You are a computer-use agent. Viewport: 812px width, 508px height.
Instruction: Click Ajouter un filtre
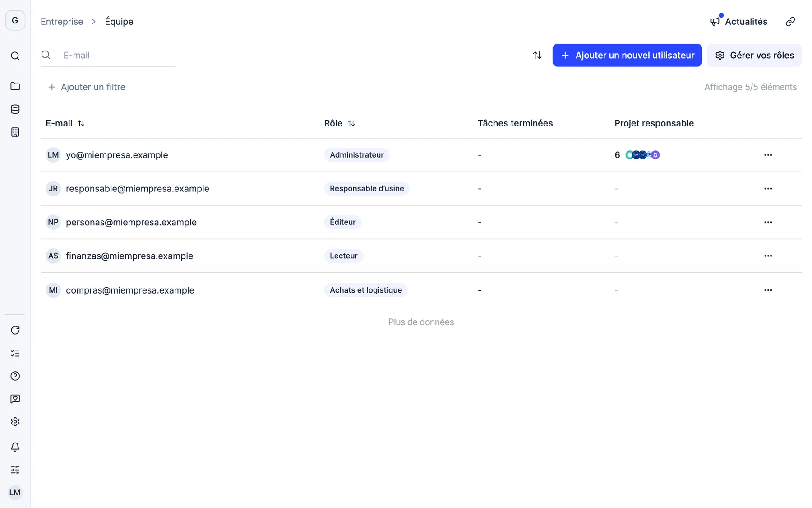click(x=86, y=87)
